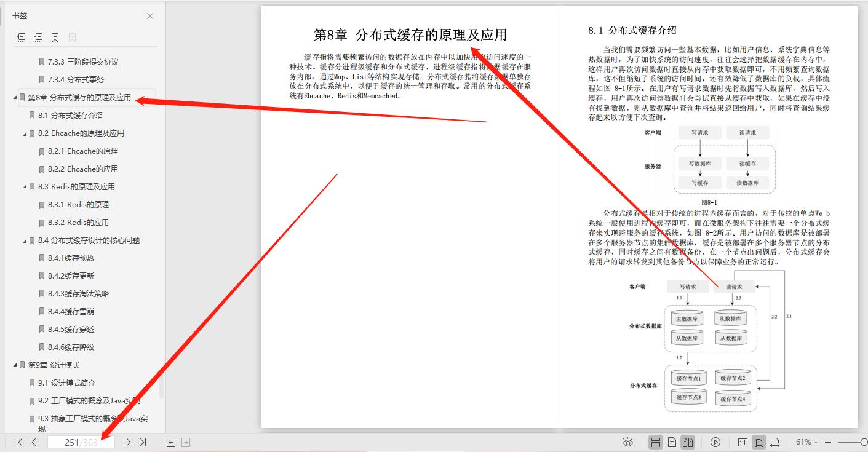Go forward to next view icon

click(186, 442)
